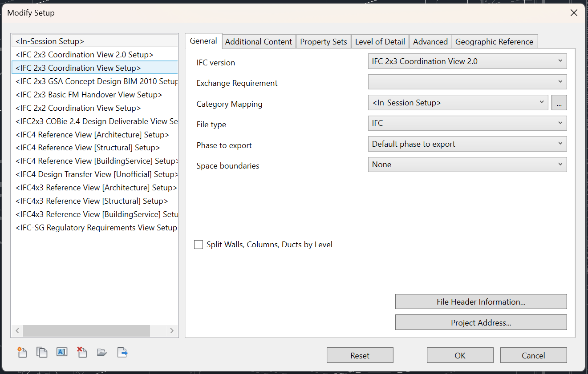Open the Geographic Reference tab
Viewport: 588px width, 374px height.
pyautogui.click(x=494, y=42)
